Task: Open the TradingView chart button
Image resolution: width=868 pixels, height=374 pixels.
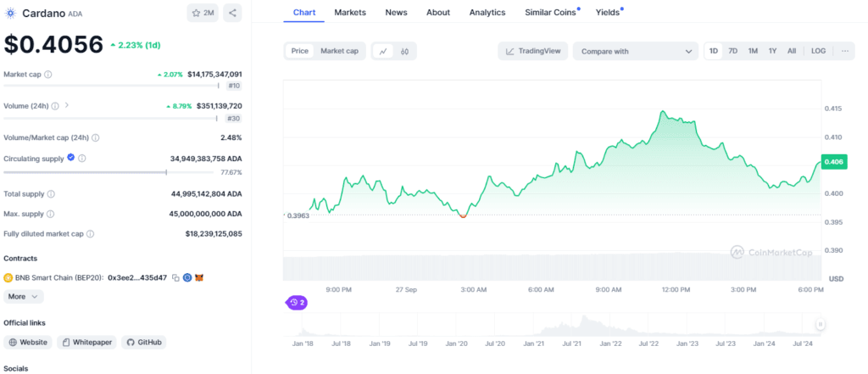Action: pyautogui.click(x=532, y=51)
